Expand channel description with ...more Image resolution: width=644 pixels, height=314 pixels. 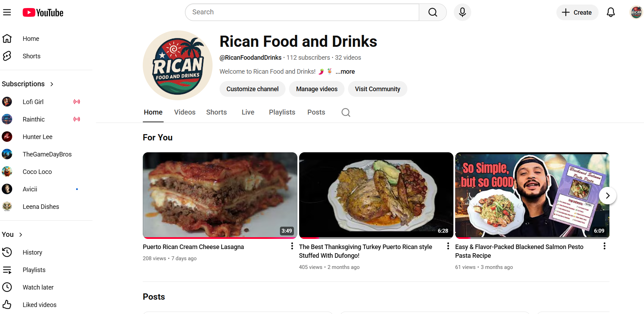point(345,72)
